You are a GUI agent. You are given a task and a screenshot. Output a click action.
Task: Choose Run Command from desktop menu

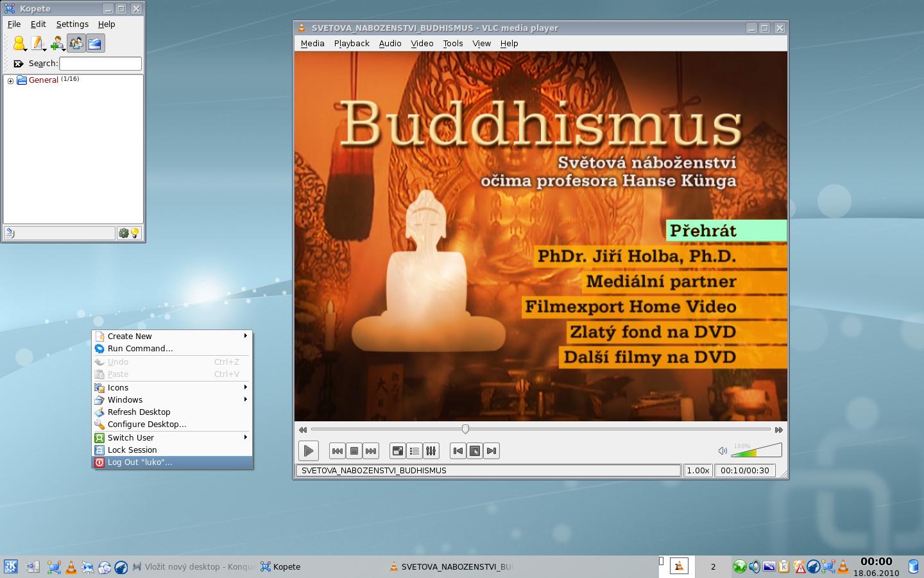pyautogui.click(x=173, y=348)
